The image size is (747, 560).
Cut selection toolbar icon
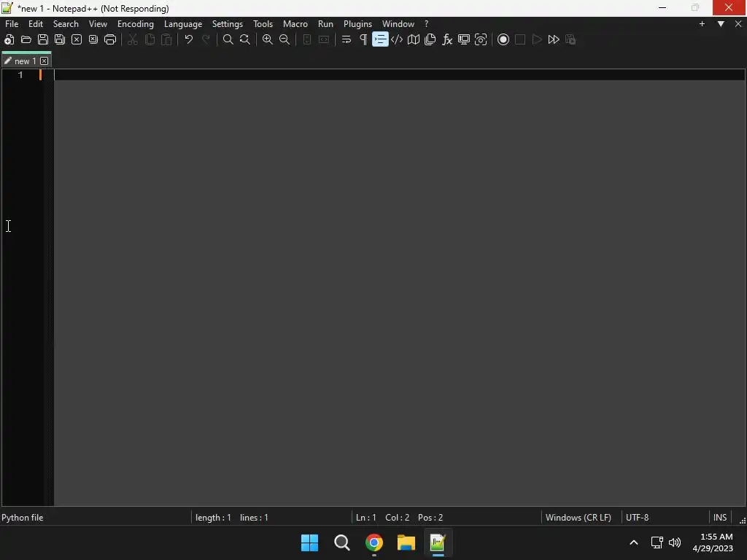pyautogui.click(x=133, y=39)
